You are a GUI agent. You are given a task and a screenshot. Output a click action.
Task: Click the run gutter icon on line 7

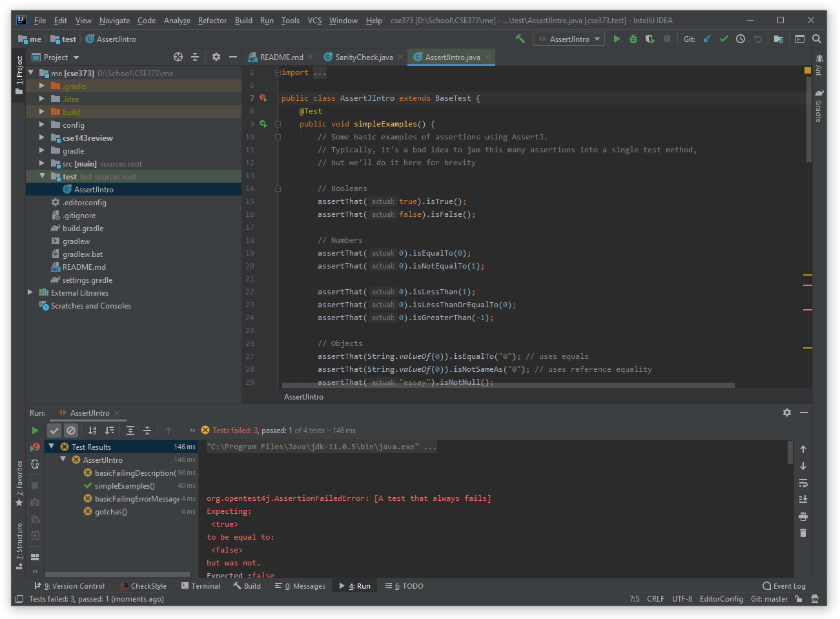[x=263, y=98]
